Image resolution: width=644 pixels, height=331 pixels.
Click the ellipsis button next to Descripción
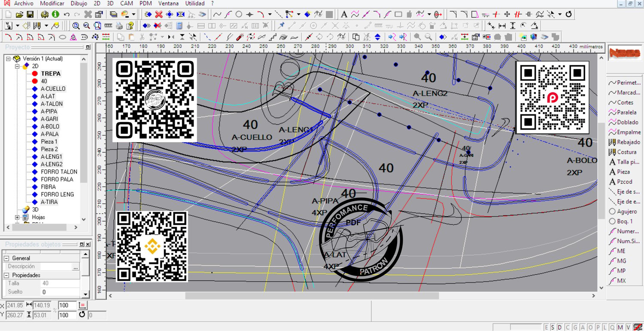coord(76,267)
